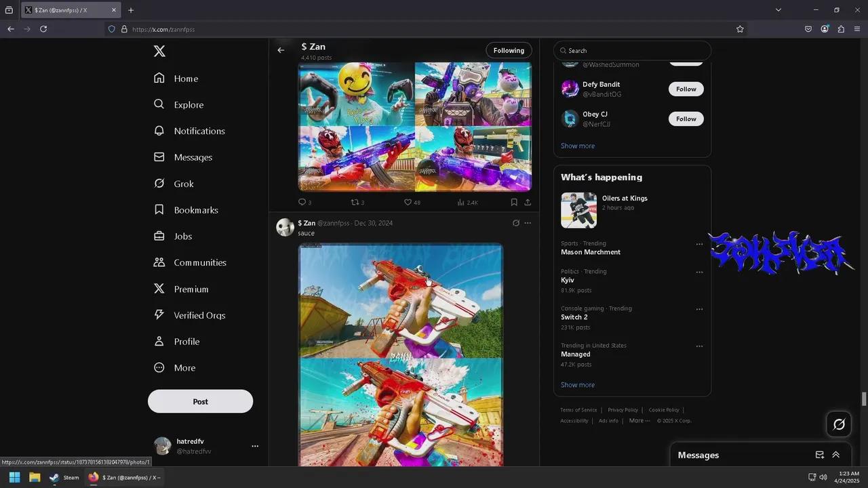
Task: Click the page vertical scrollbar thumb
Action: (864, 399)
